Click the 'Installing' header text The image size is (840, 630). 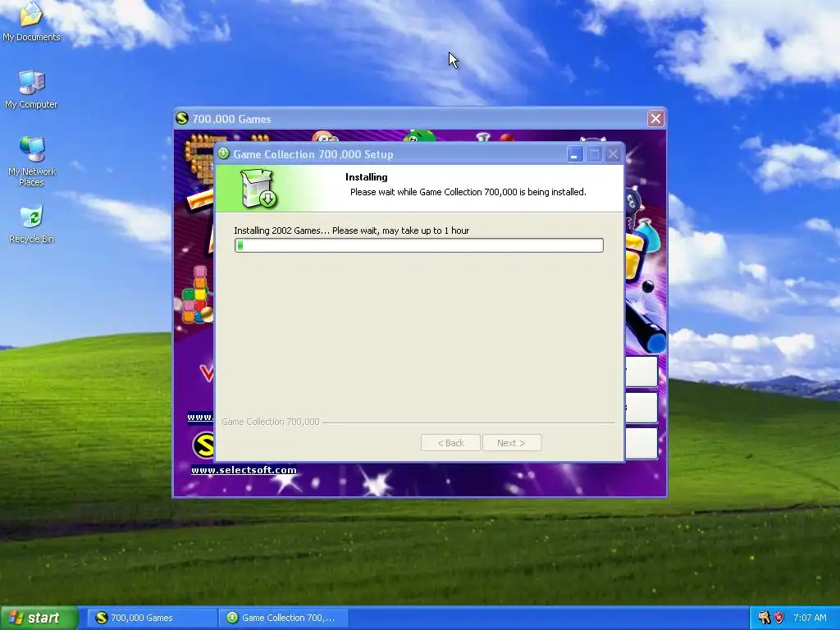tap(367, 177)
